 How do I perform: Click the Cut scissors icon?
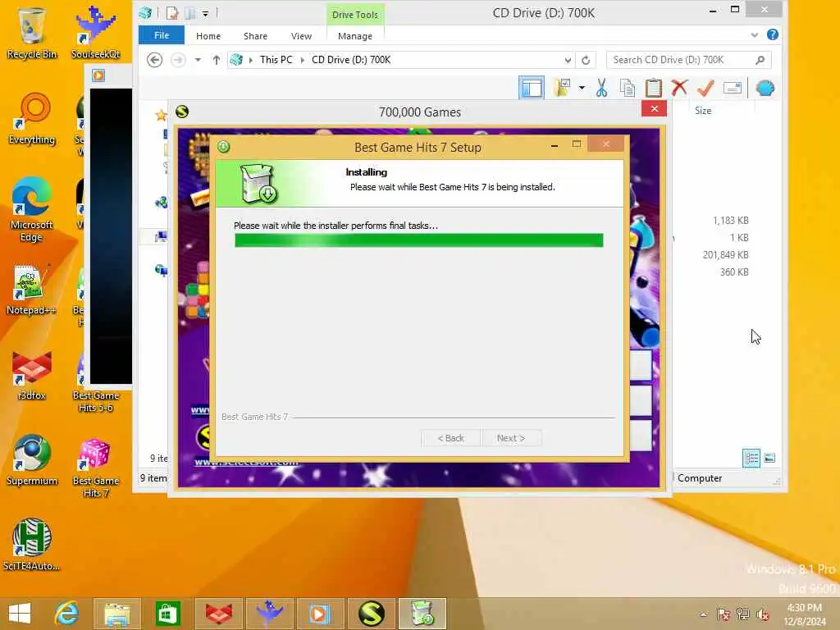pyautogui.click(x=601, y=88)
